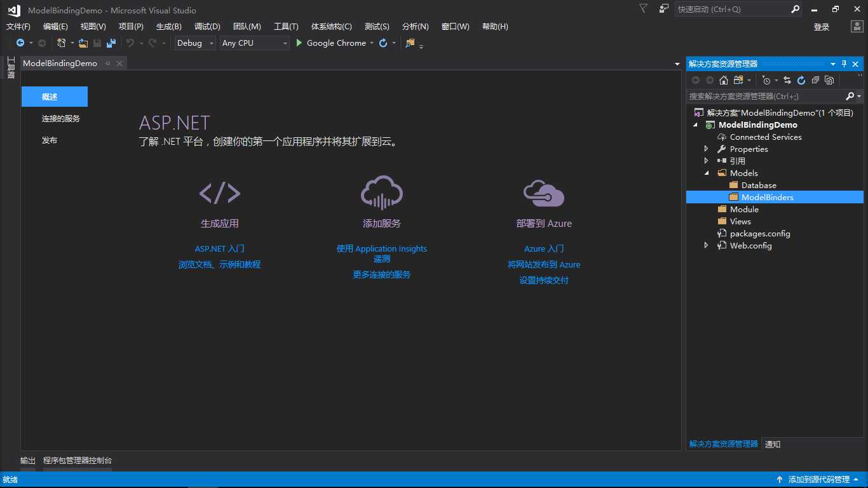Toggle Show All Files icon in Solution Explorer
The image size is (868, 488).
coord(829,80)
